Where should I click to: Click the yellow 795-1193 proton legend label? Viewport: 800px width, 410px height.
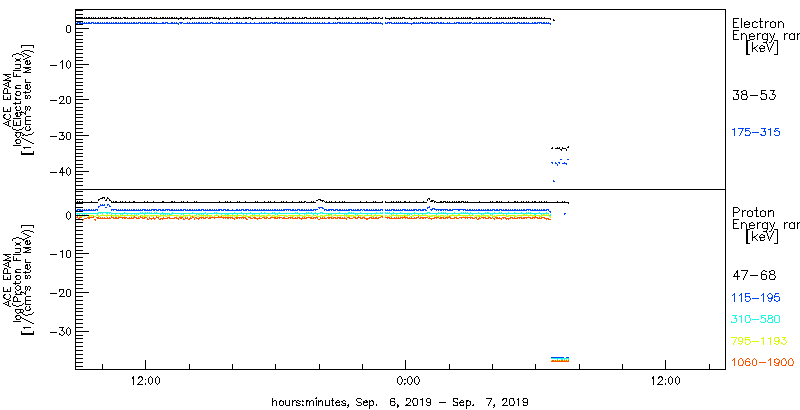click(x=759, y=341)
